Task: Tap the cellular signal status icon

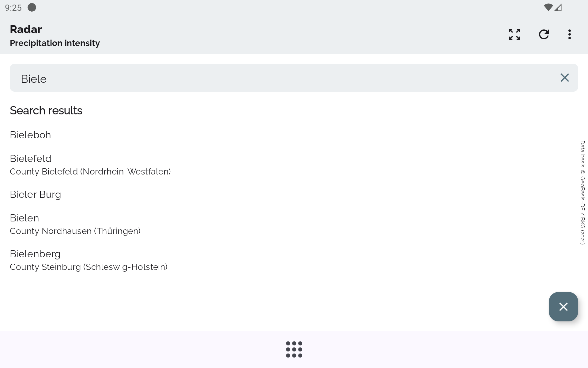Action: tap(558, 7)
